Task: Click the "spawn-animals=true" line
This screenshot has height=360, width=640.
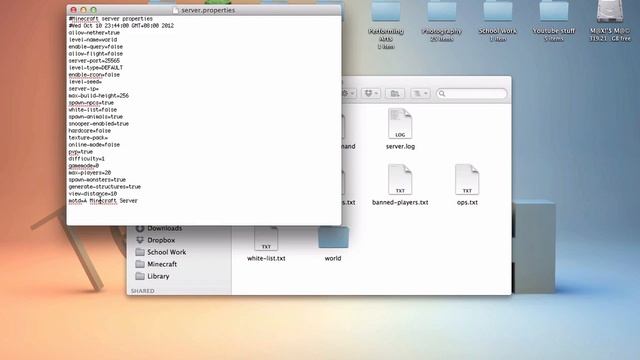Action: click(96, 117)
